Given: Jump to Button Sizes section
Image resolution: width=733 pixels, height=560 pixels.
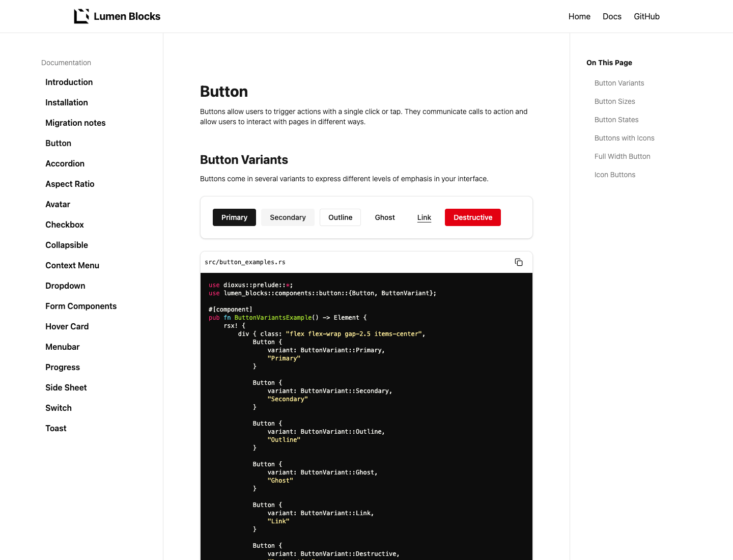Looking at the screenshot, I should (x=614, y=101).
